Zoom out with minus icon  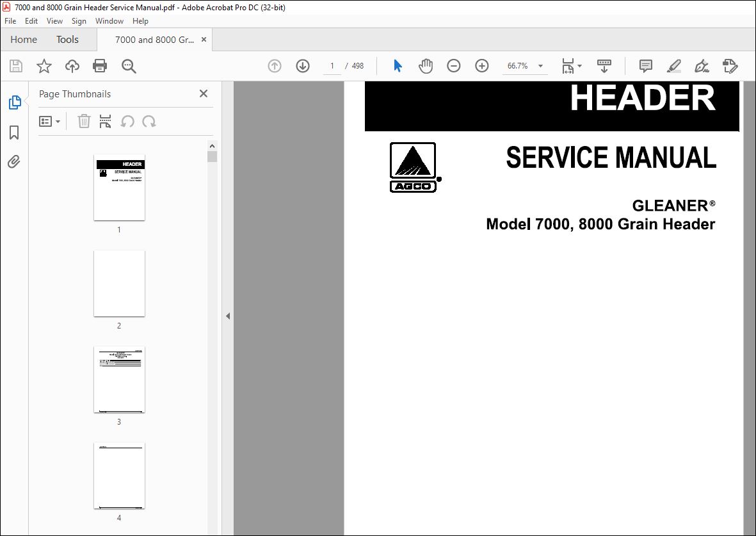point(454,65)
